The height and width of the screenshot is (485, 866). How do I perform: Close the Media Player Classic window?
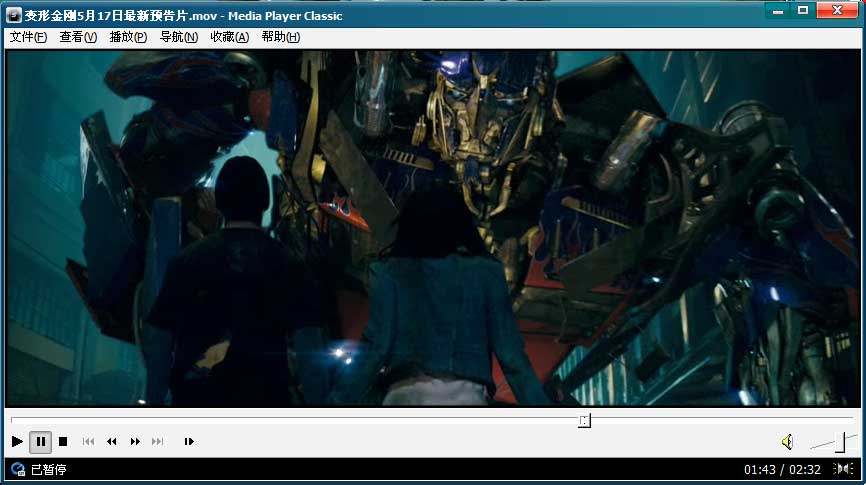(x=837, y=11)
